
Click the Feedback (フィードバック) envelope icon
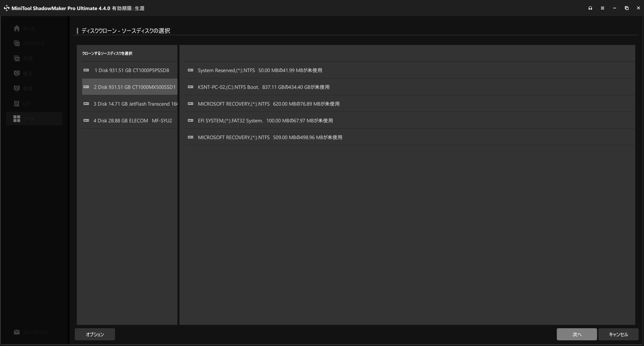point(17,332)
